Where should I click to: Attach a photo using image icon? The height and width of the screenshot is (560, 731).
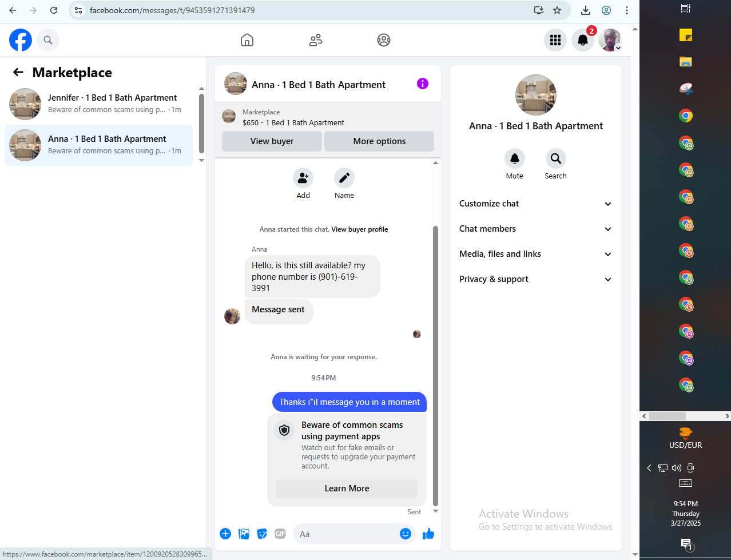[244, 534]
